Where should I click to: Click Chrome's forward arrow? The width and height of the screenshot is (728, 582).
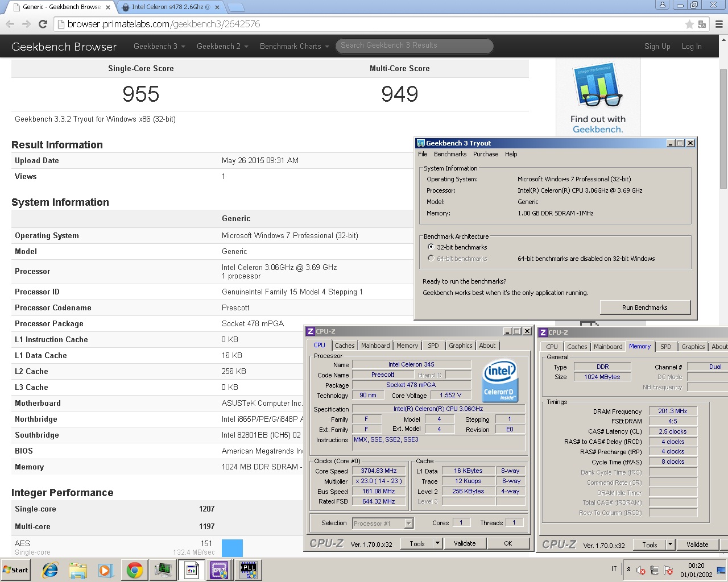click(x=26, y=24)
